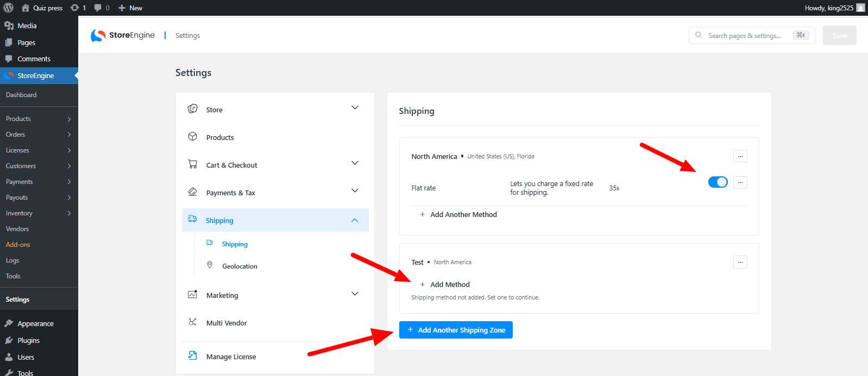This screenshot has height=376, width=868.
Task: Click Add Another Method in North America
Action: click(458, 215)
